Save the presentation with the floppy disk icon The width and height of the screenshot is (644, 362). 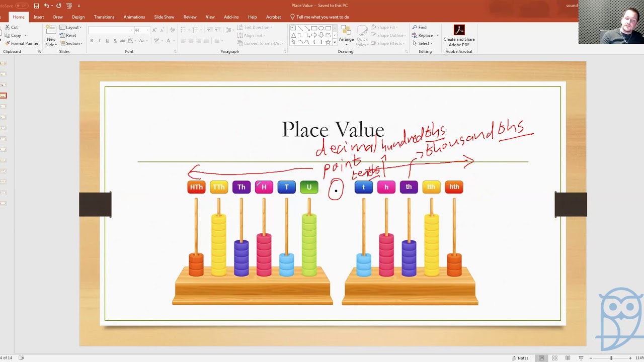pyautogui.click(x=36, y=6)
